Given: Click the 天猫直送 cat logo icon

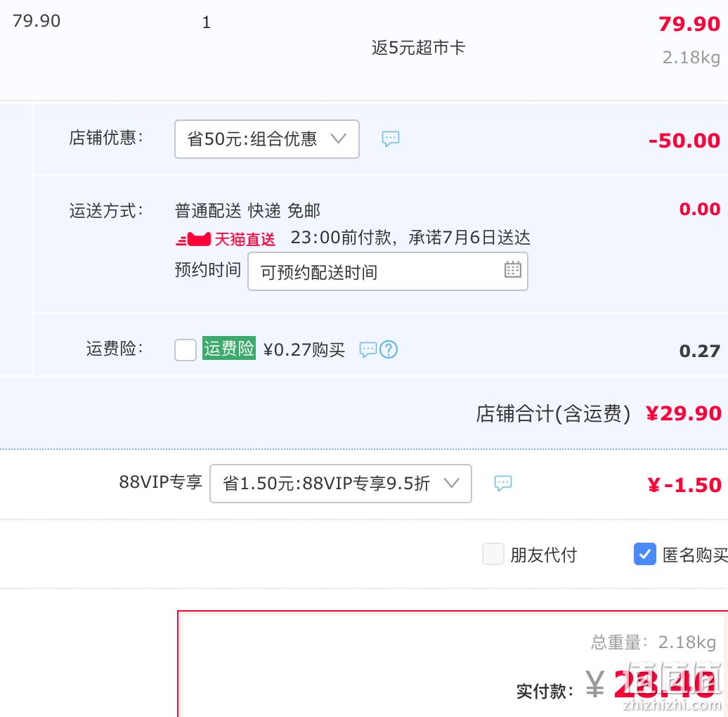Looking at the screenshot, I should point(194,240).
